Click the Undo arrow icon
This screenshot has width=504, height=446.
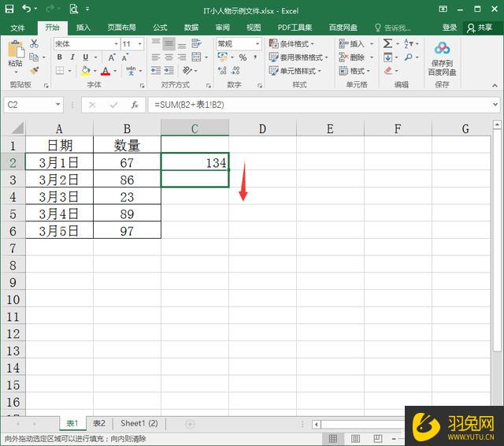point(27,9)
